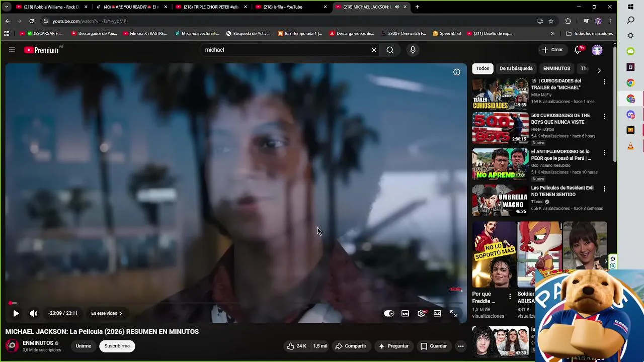Open more actions three-dot menu
The width and height of the screenshot is (644, 362).
coord(460,346)
